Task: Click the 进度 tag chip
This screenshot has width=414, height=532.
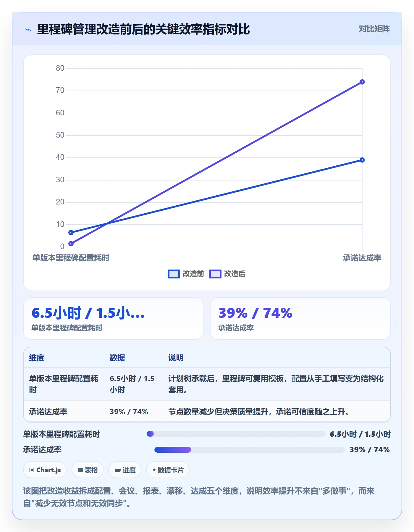Action: tap(125, 470)
